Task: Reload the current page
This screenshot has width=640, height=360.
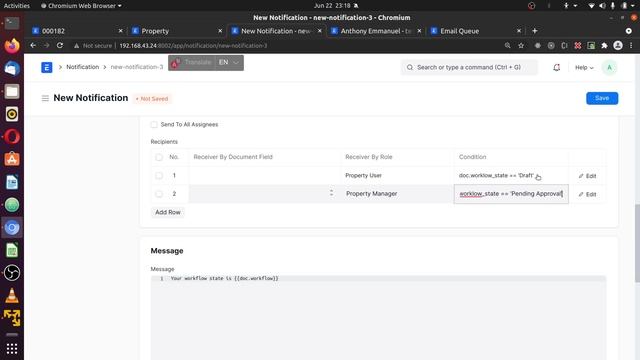Action: click(60, 45)
